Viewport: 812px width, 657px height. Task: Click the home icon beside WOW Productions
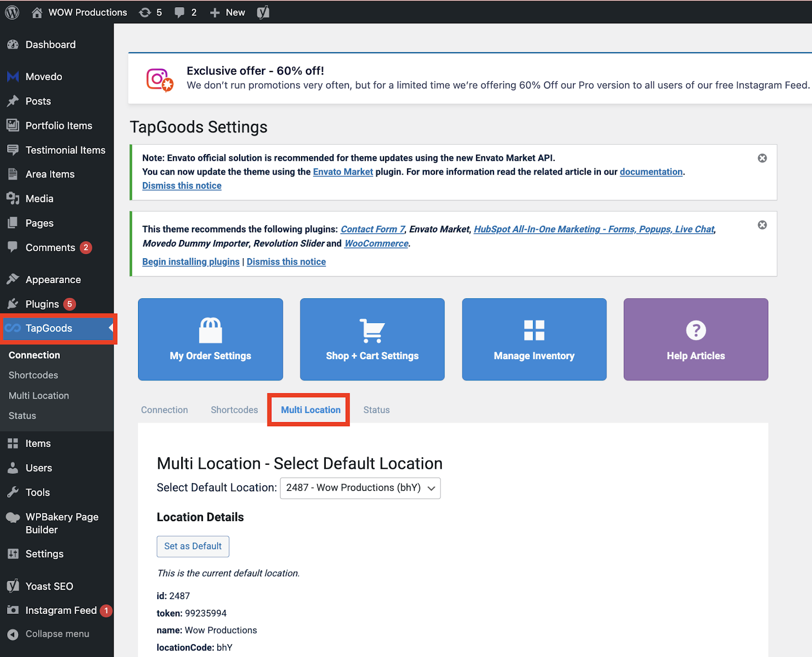pos(36,12)
